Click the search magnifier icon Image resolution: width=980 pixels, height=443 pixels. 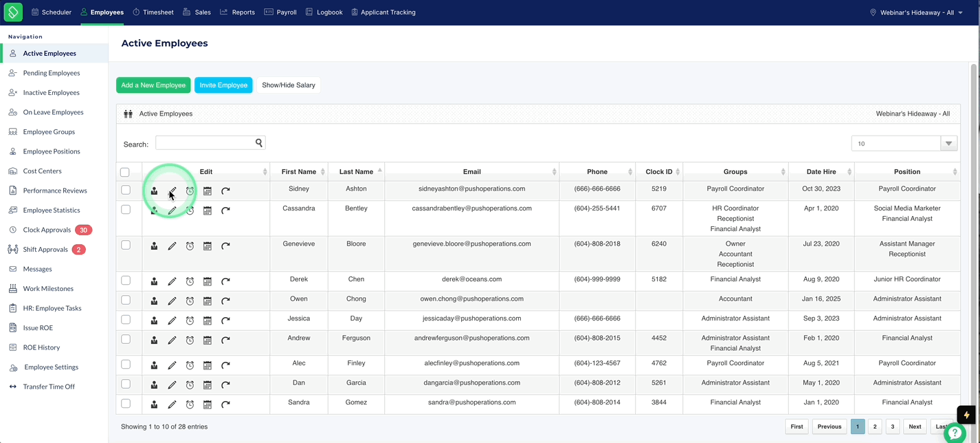tap(259, 143)
